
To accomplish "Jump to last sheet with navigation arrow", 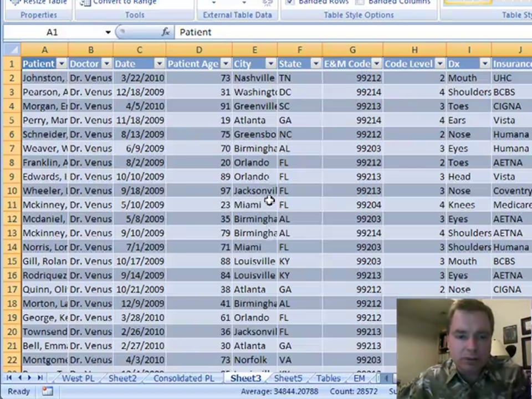I will click(40, 378).
